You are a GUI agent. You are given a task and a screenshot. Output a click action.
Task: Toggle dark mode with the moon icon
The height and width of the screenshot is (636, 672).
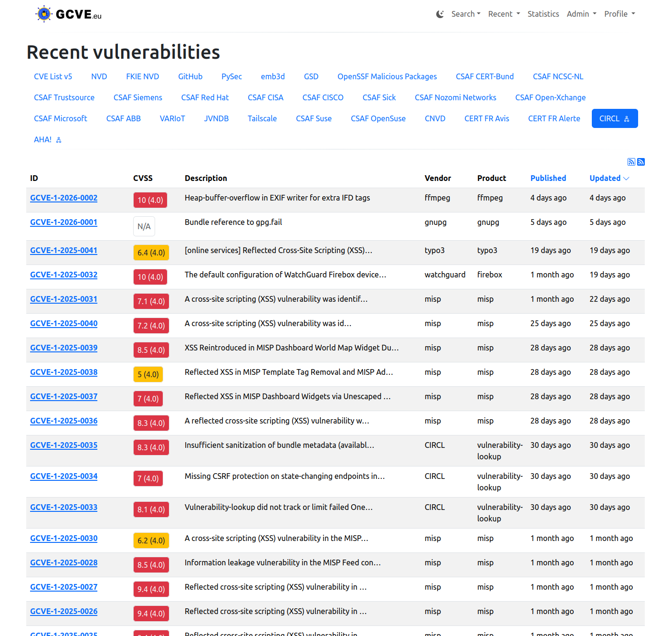pos(440,14)
